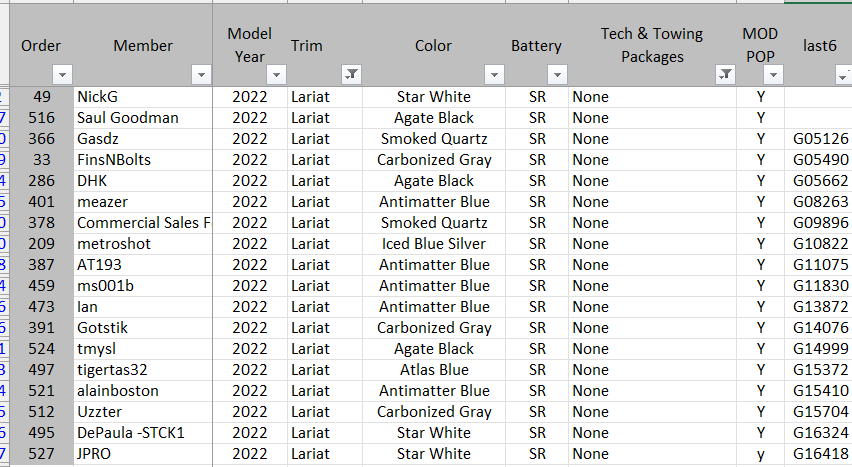The height and width of the screenshot is (467, 852).
Task: Open the Color column filter dropdown
Action: tap(494, 74)
